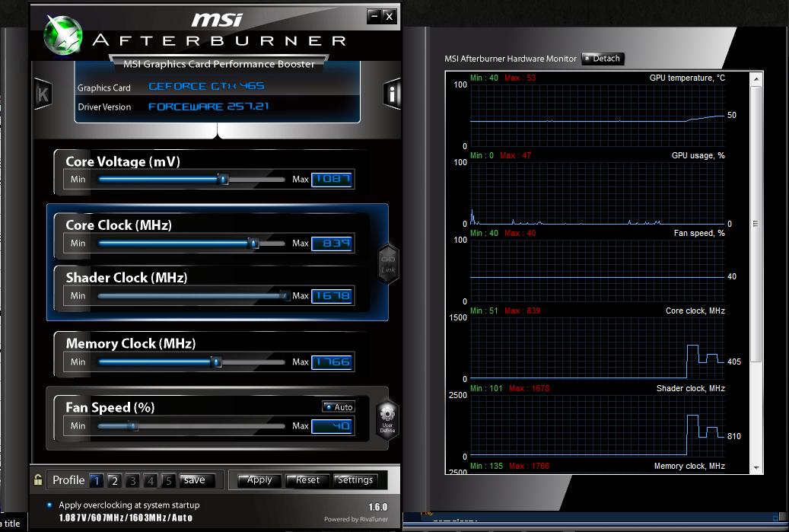Image resolution: width=789 pixels, height=532 pixels.
Task: Open the Kombustor K side button
Action: (43, 94)
